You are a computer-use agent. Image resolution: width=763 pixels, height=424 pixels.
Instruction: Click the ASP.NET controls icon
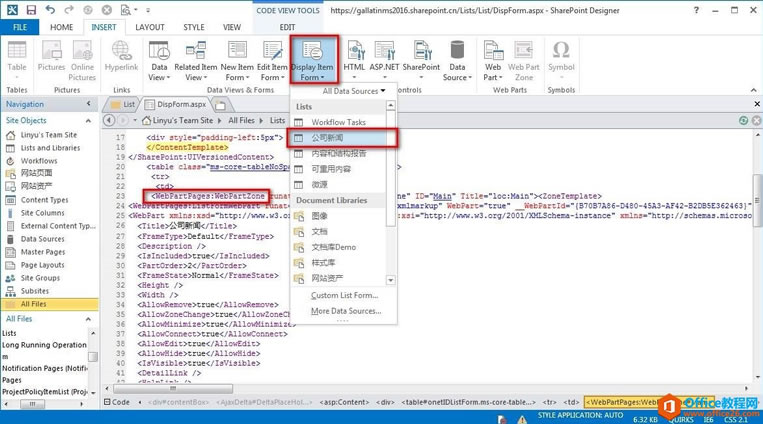click(384, 58)
